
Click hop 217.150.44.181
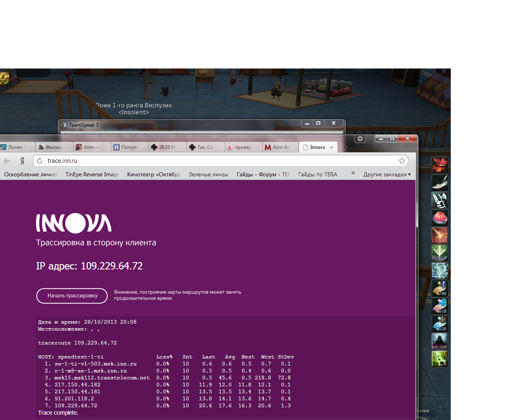(x=78, y=392)
